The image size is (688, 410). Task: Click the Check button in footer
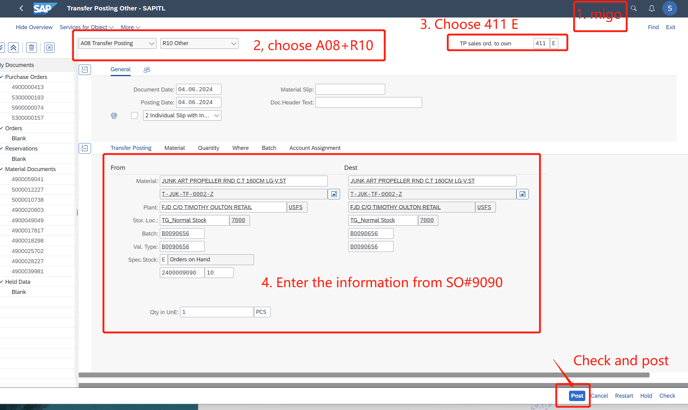click(x=667, y=396)
